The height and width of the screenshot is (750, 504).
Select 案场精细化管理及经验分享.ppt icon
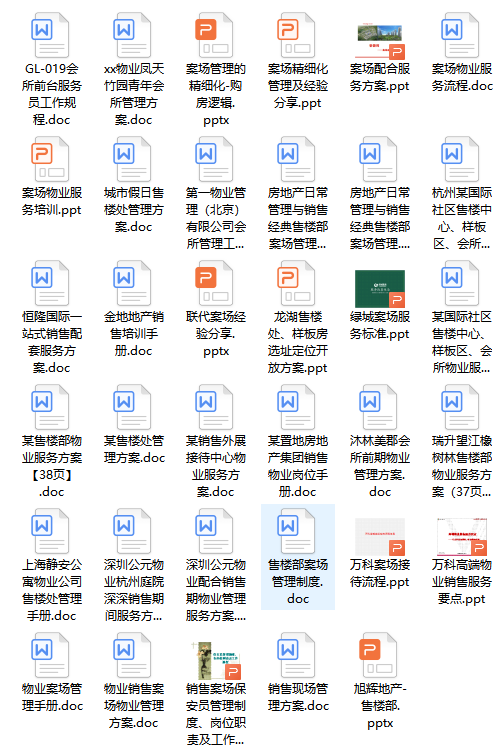(297, 35)
